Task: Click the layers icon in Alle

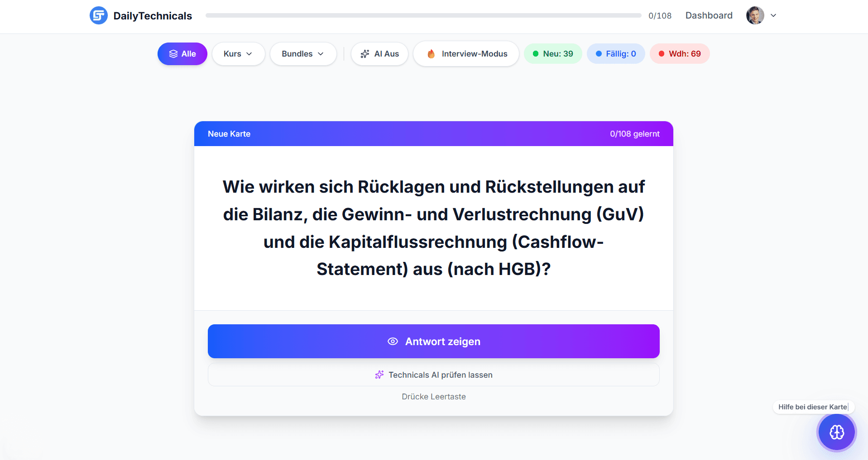Action: click(x=173, y=54)
